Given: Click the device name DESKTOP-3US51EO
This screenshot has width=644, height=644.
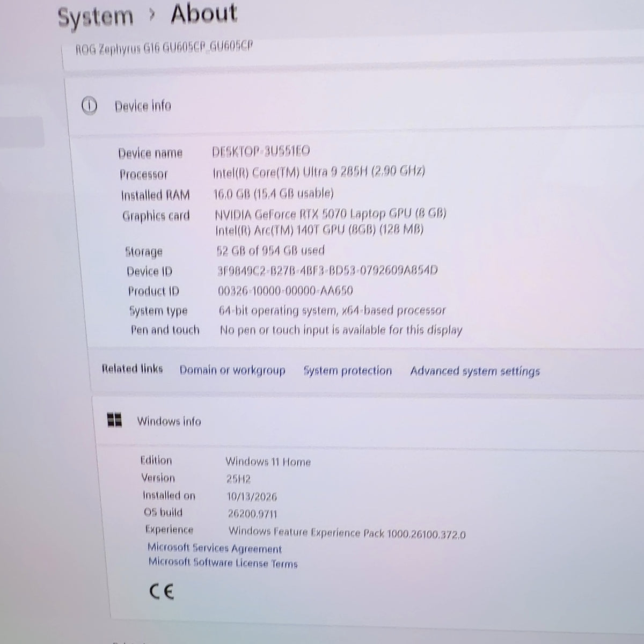Looking at the screenshot, I should 261,151.
